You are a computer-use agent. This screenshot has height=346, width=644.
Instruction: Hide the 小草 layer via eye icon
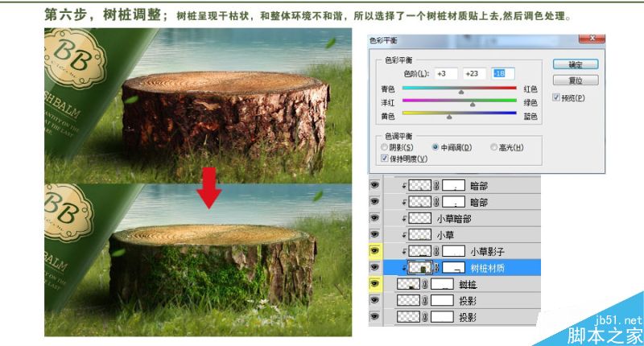(374, 234)
